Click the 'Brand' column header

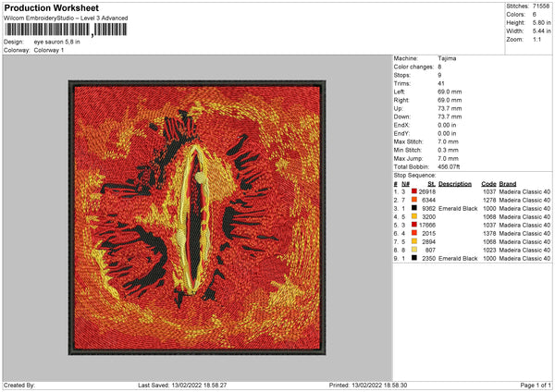tap(508, 184)
